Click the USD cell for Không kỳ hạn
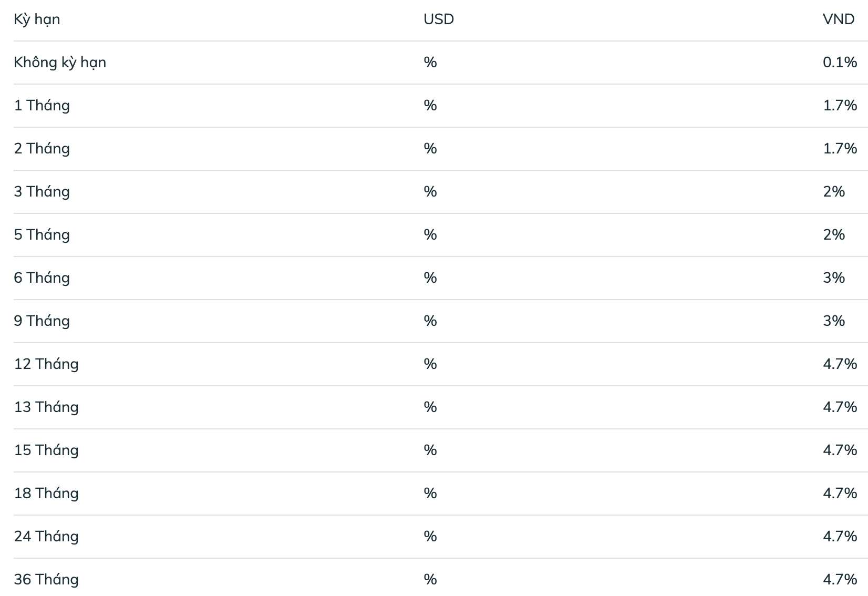 430,63
